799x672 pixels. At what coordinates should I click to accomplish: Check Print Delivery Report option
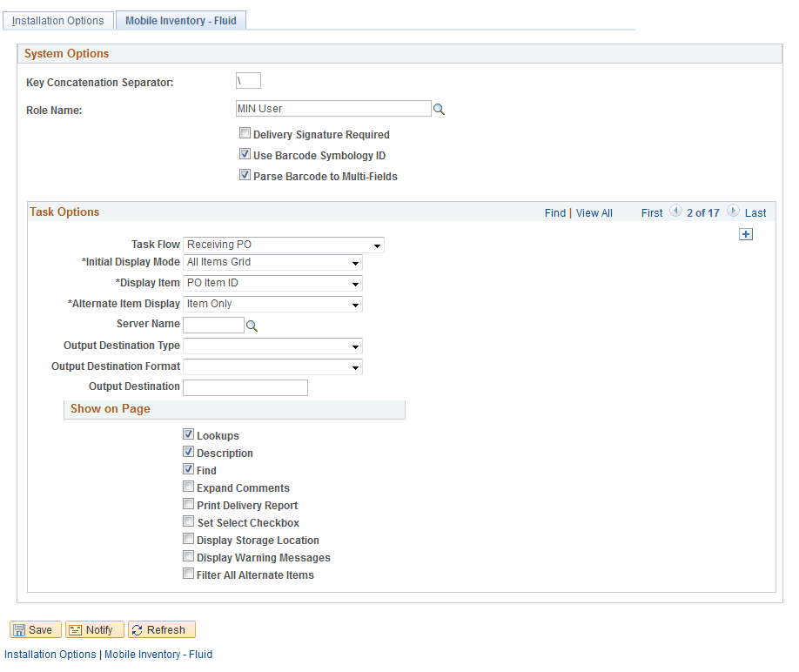(188, 504)
